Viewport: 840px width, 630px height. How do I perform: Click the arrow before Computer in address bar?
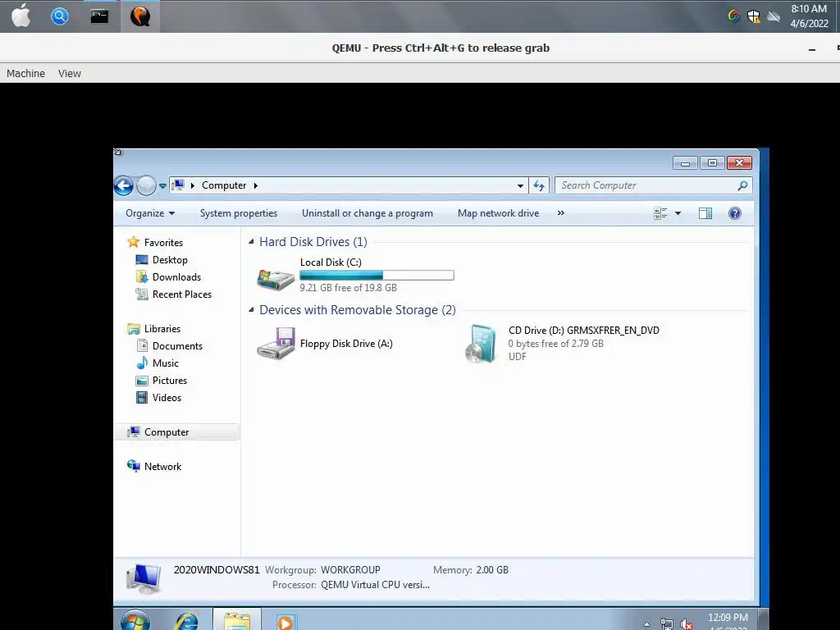click(x=192, y=185)
